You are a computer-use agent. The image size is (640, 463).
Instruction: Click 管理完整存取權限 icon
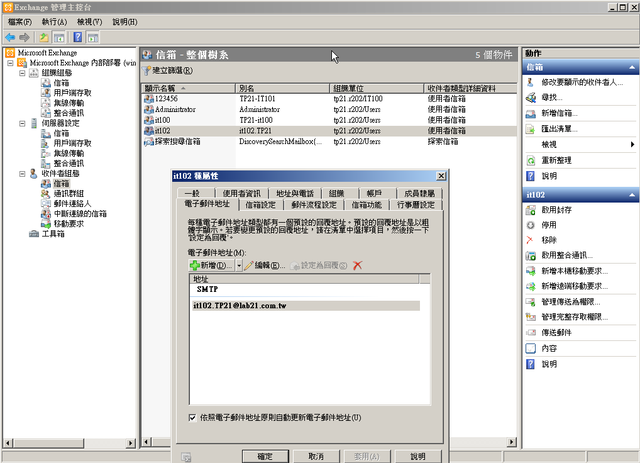click(531, 317)
